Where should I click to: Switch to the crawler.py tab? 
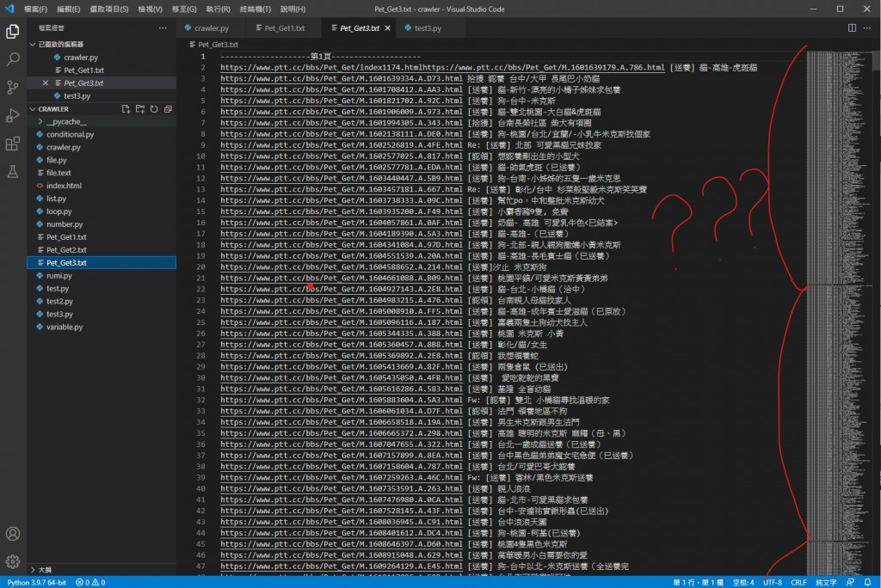(212, 28)
